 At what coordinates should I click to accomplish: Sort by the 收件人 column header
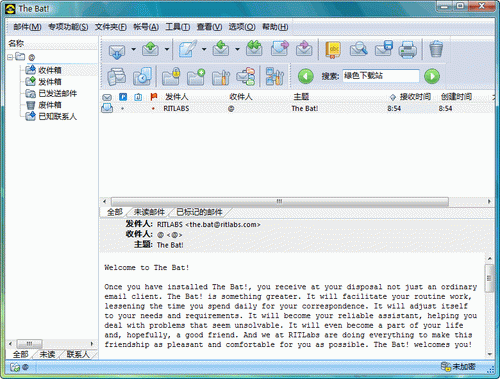(x=241, y=97)
